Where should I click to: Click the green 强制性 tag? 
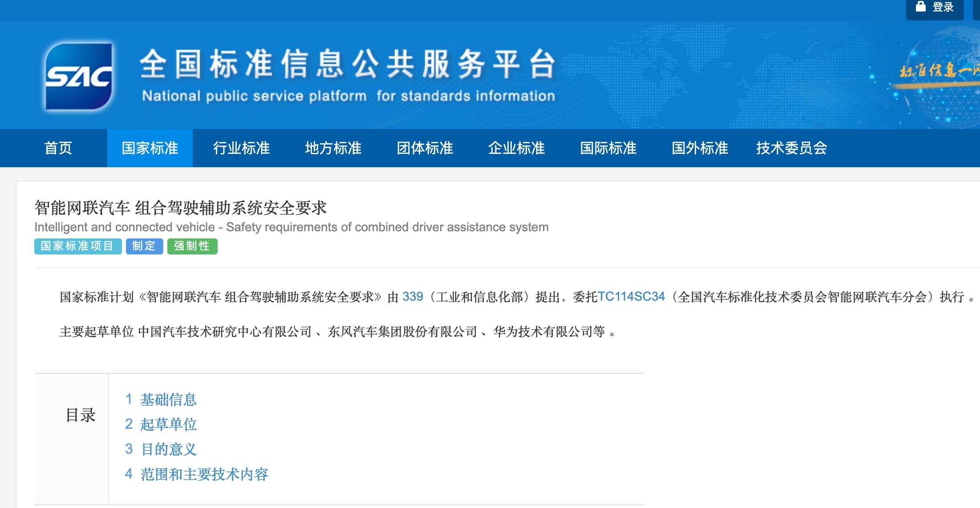(192, 246)
